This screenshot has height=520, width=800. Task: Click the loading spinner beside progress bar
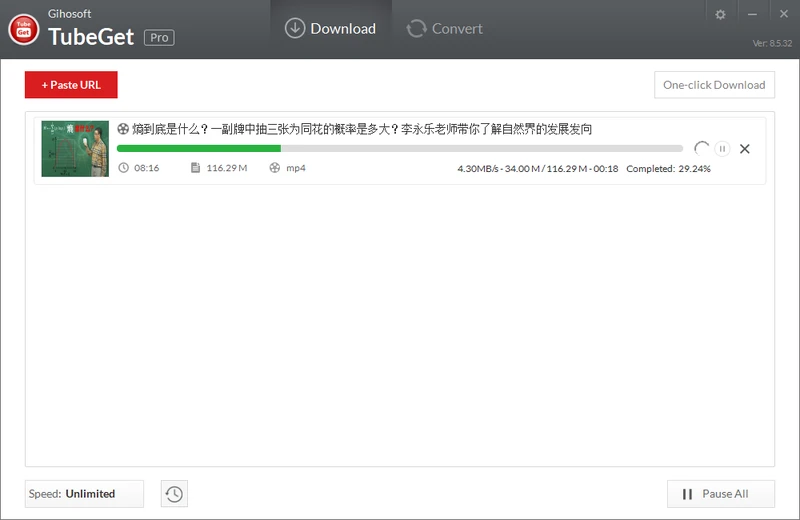[x=702, y=148]
